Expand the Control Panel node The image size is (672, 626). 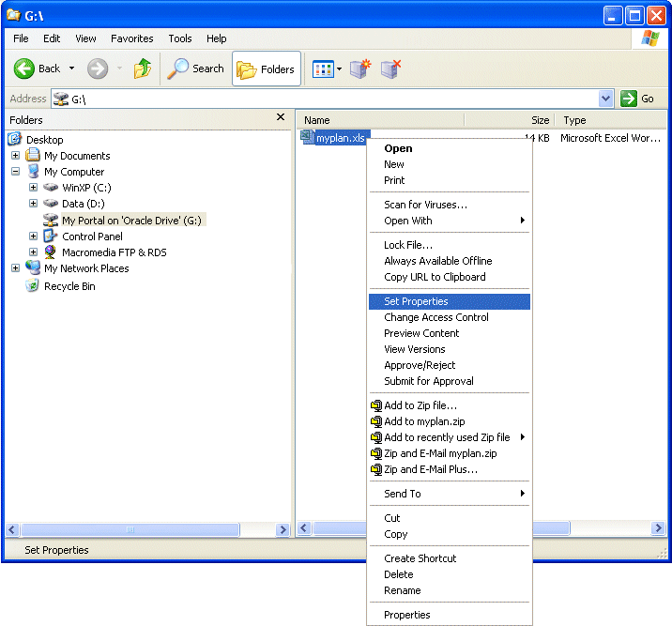(x=33, y=237)
